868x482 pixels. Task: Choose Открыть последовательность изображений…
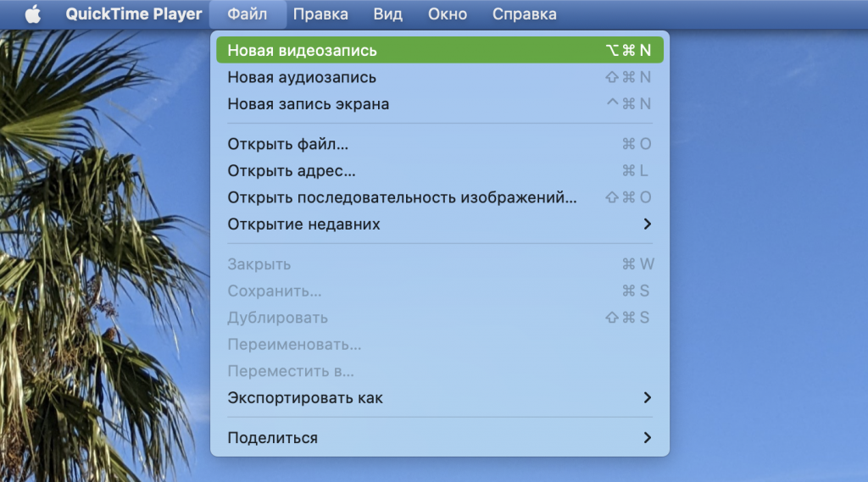coord(440,197)
